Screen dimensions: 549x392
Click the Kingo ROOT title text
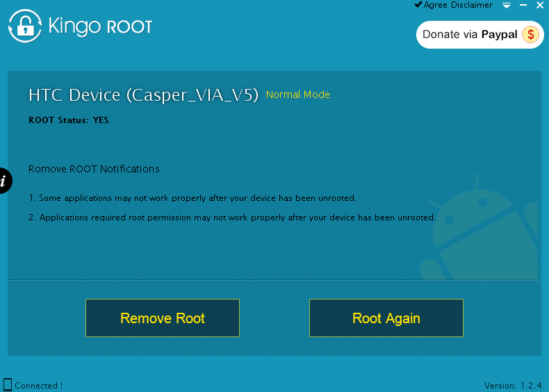(100, 27)
